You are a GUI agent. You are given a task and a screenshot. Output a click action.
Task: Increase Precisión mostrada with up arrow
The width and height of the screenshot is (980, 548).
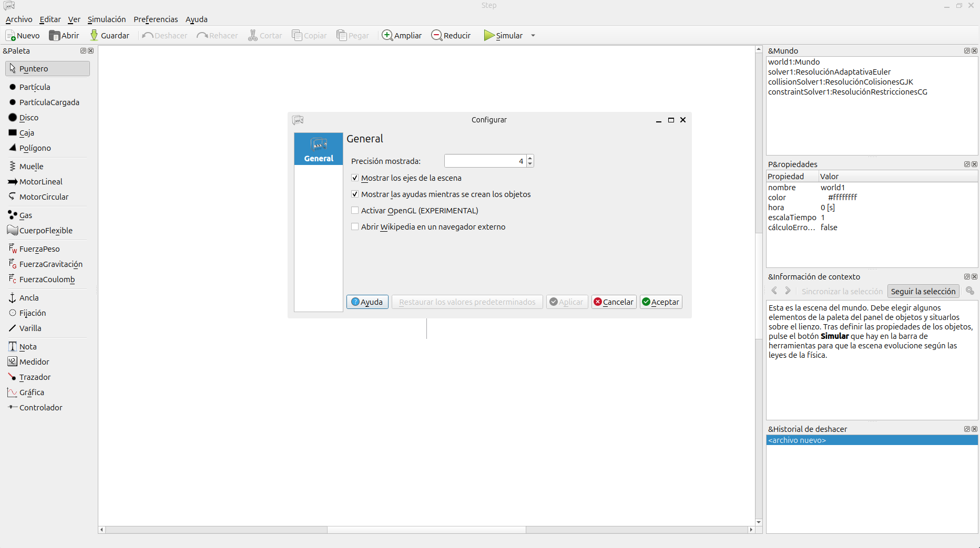(530, 158)
